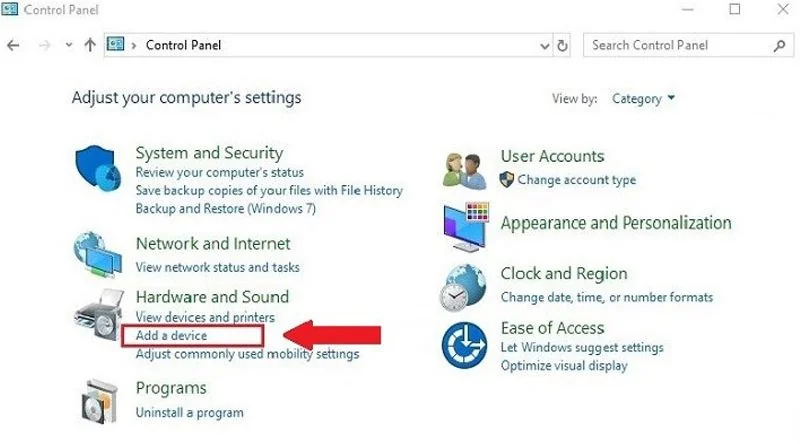This screenshot has height=444, width=800.
Task: Click the Ease of Access icon
Action: click(x=464, y=345)
